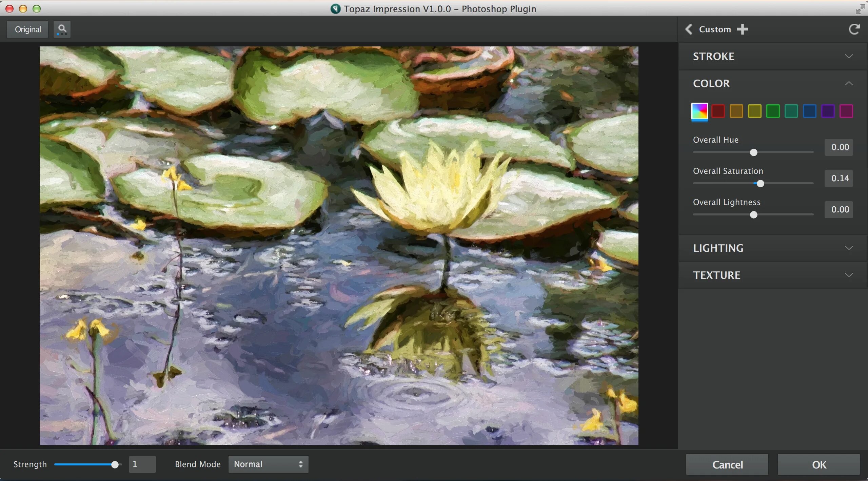Viewport: 868px width, 481px height.
Task: Select the orange color channel swatch
Action: point(736,111)
